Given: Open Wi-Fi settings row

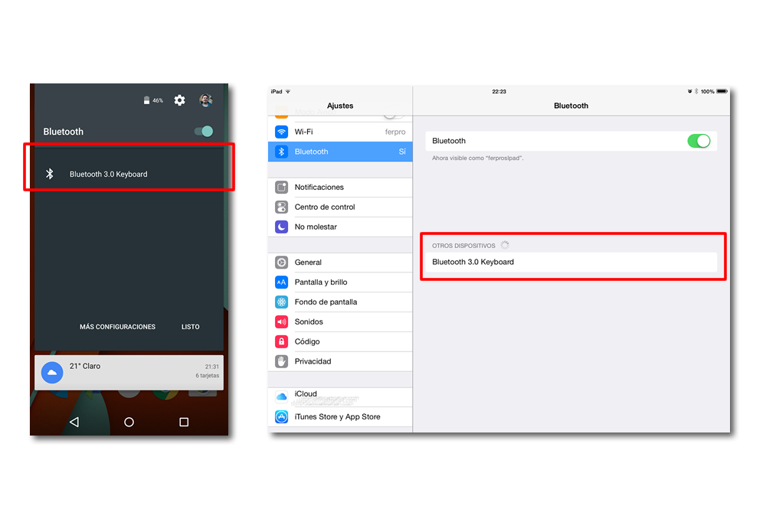Looking at the screenshot, I should click(340, 132).
